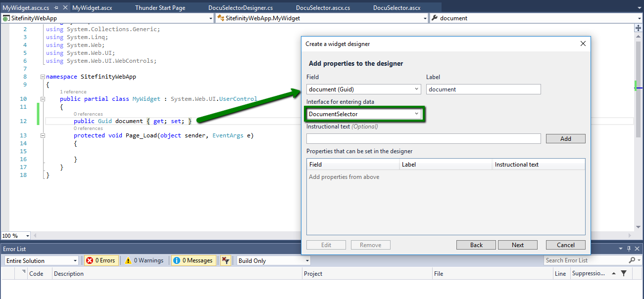Close the MyWidget.ascx.cs tab
This screenshot has width=644, height=299.
65,8
